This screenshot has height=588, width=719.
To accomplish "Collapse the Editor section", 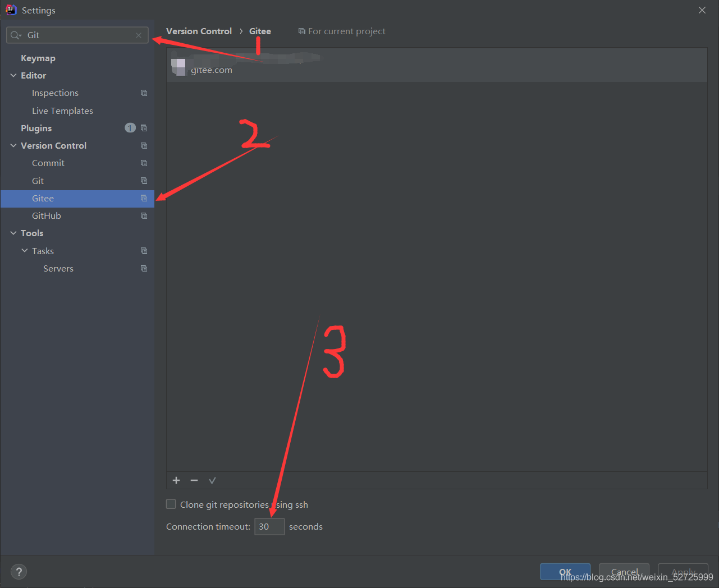I will click(13, 75).
